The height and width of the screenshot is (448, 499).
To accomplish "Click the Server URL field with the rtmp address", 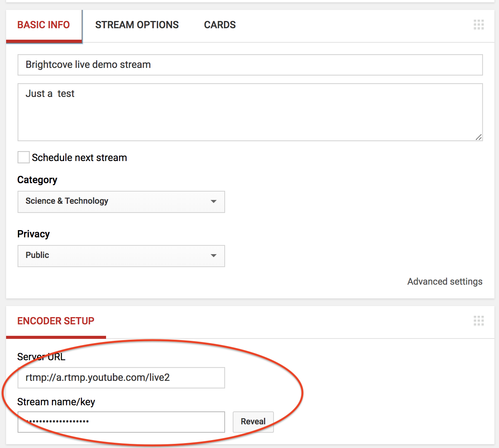I will [x=121, y=378].
